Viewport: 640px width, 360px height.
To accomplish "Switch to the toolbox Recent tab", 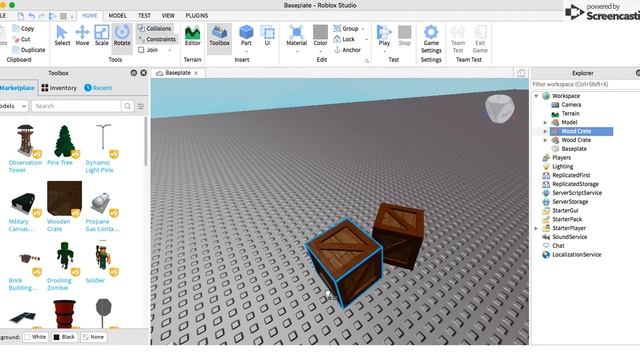I will [x=98, y=88].
